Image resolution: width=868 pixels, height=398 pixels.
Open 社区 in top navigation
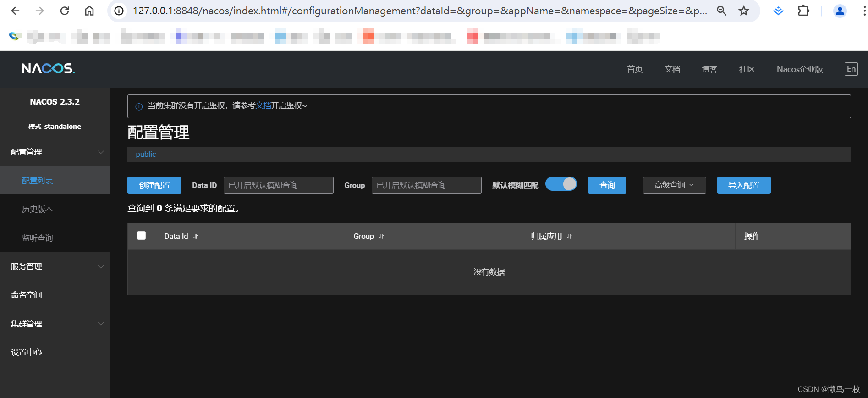(747, 69)
